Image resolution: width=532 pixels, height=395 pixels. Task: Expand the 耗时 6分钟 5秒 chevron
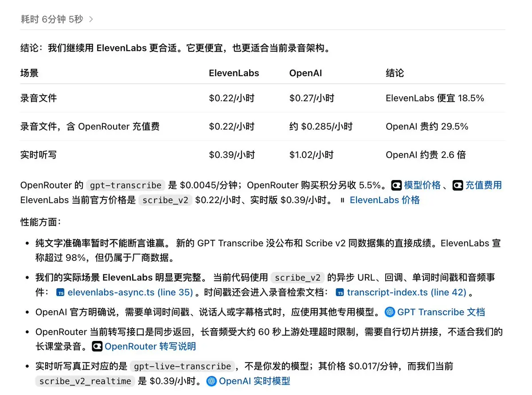(91, 19)
